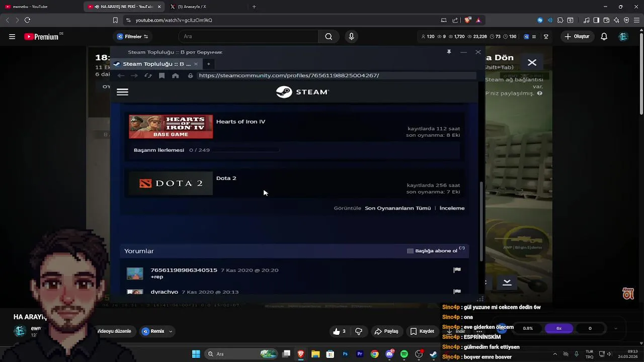
Task: Open commenter 76561198986340515 profile link
Action: point(184,270)
